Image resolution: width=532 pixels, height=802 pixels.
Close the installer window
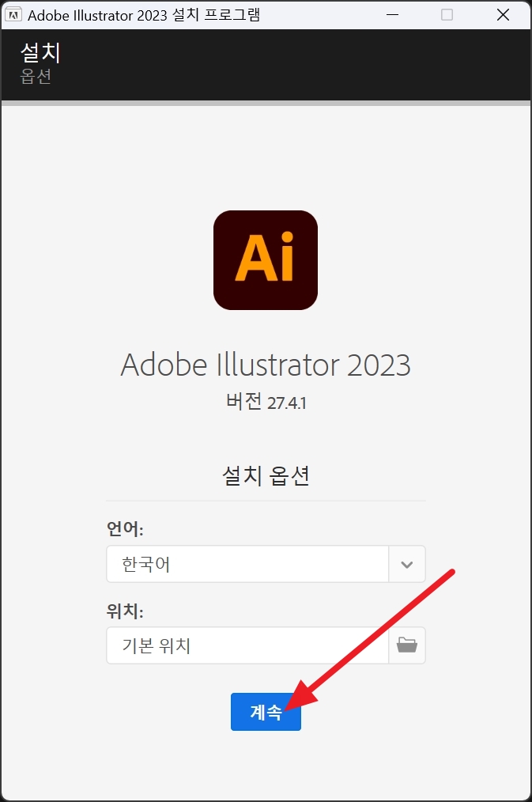[x=503, y=15]
